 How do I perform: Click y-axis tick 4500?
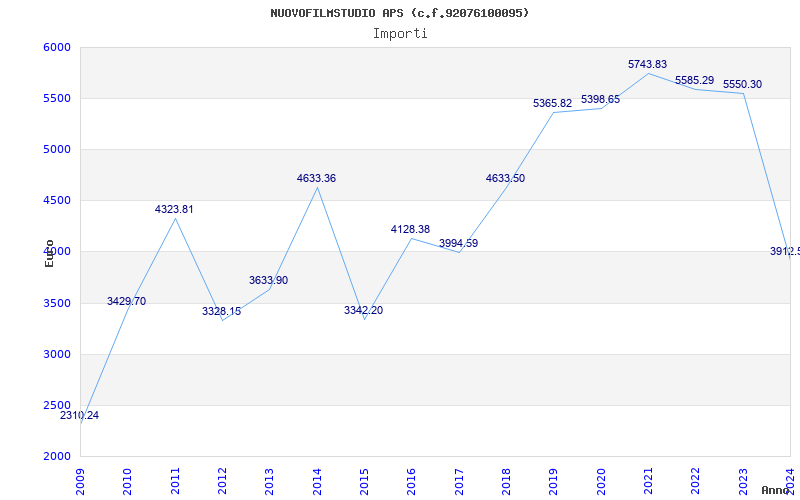coord(56,201)
